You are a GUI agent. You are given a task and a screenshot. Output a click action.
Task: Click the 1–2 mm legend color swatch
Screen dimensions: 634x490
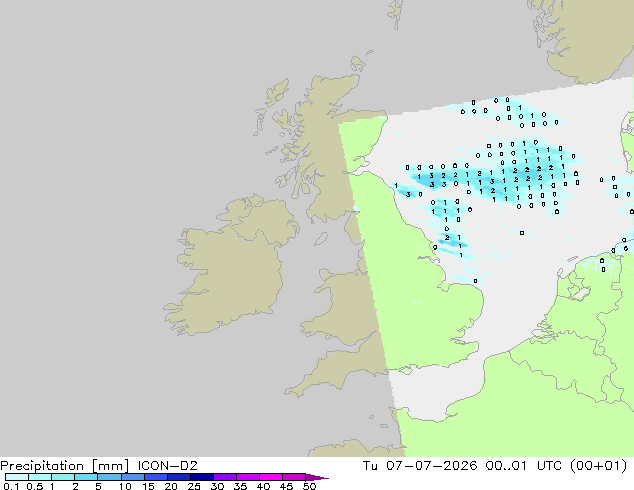tap(63, 477)
